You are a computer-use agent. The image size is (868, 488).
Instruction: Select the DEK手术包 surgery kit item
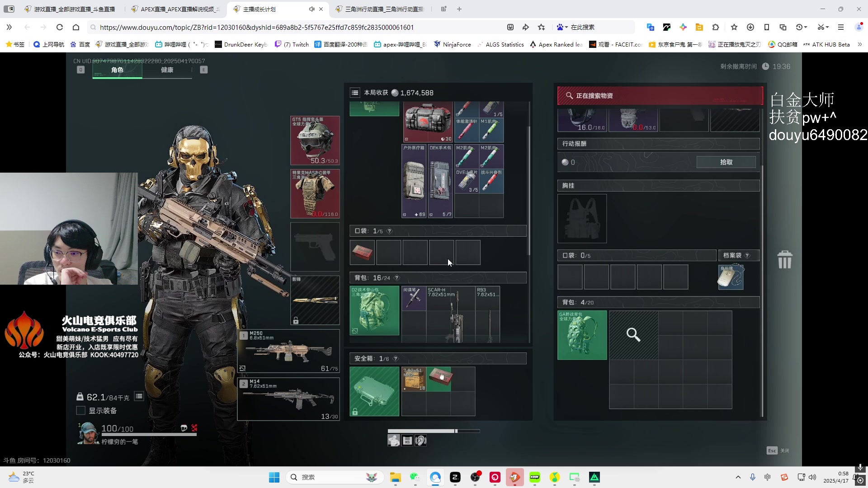click(x=440, y=181)
